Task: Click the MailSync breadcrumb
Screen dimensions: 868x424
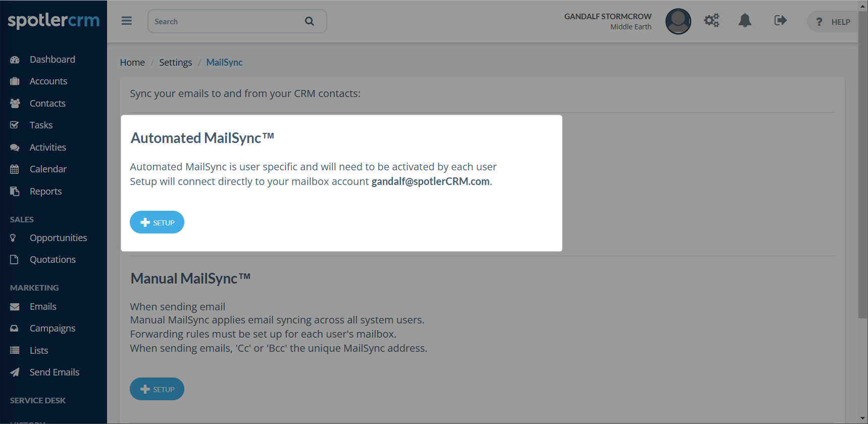Action: click(224, 62)
